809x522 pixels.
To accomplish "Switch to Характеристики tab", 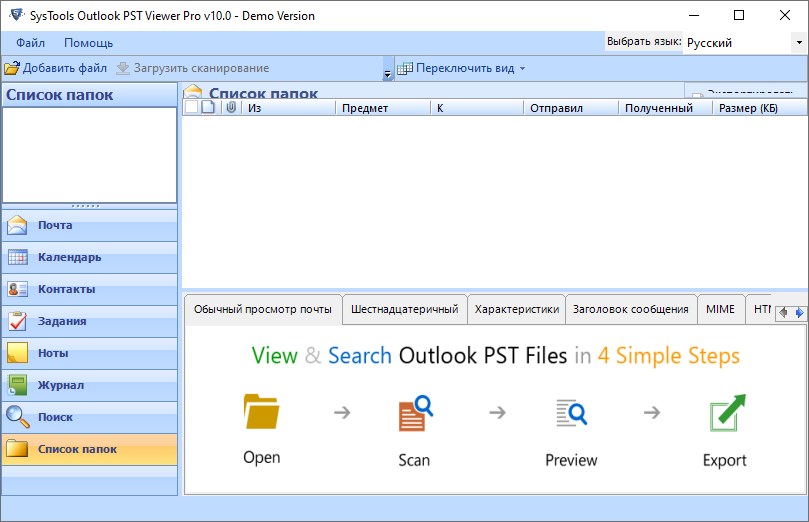I will (516, 309).
